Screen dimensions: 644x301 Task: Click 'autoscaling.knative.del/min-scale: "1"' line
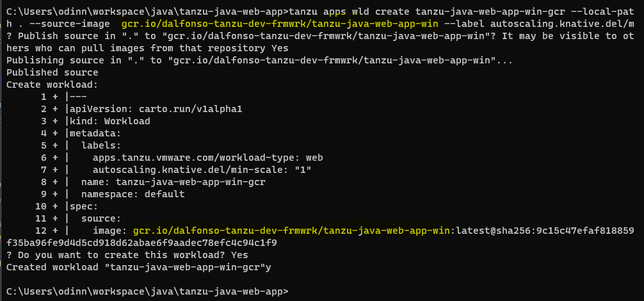pos(202,170)
